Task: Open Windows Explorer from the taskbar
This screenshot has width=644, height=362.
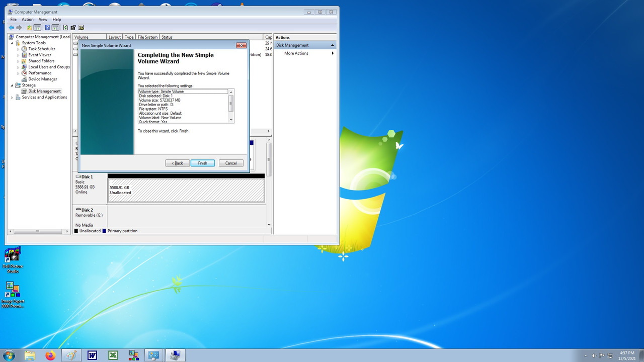Action: click(30, 355)
